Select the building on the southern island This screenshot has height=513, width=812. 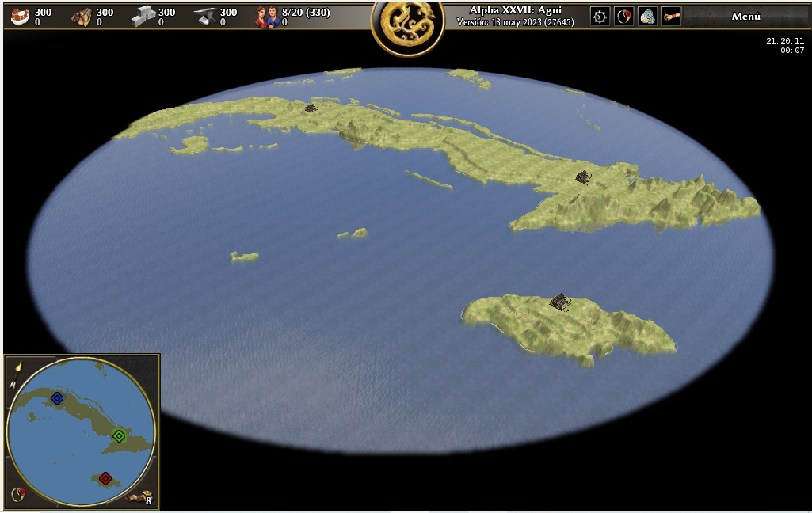pos(560,302)
